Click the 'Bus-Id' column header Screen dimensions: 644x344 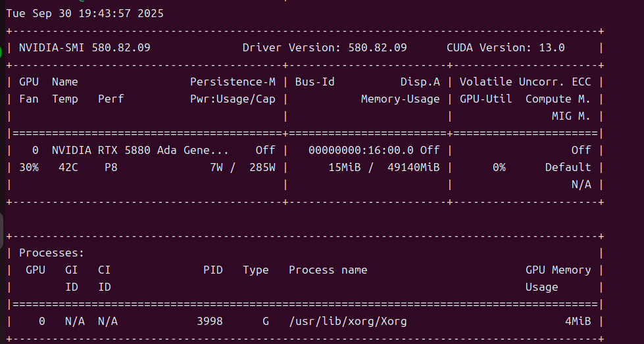pos(314,82)
